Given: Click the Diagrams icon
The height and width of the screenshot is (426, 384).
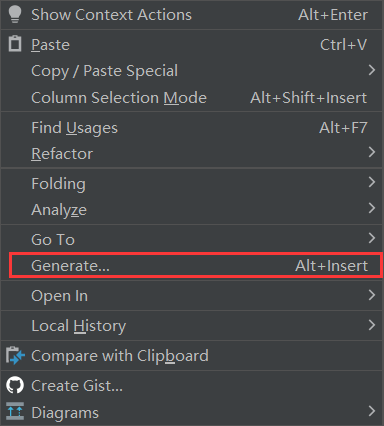Looking at the screenshot, I should pyautogui.click(x=15, y=411).
